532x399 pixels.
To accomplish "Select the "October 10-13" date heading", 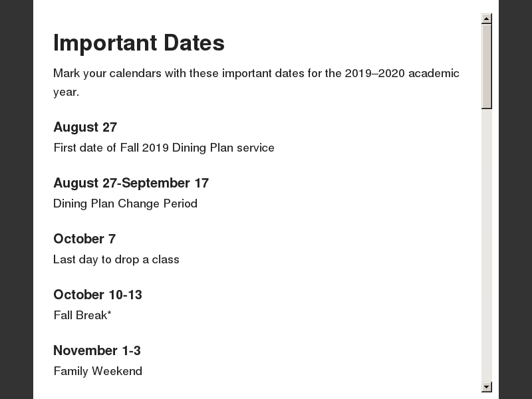I will click(x=98, y=295).
